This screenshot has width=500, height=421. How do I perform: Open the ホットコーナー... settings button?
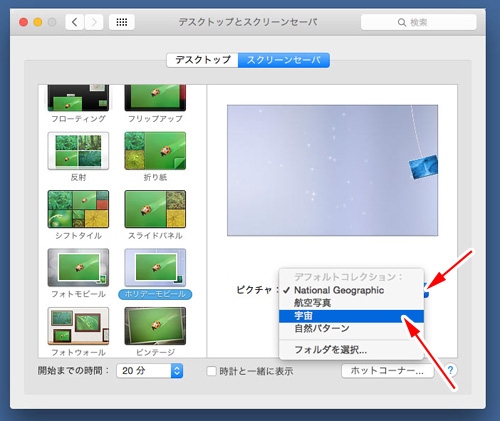(x=388, y=371)
